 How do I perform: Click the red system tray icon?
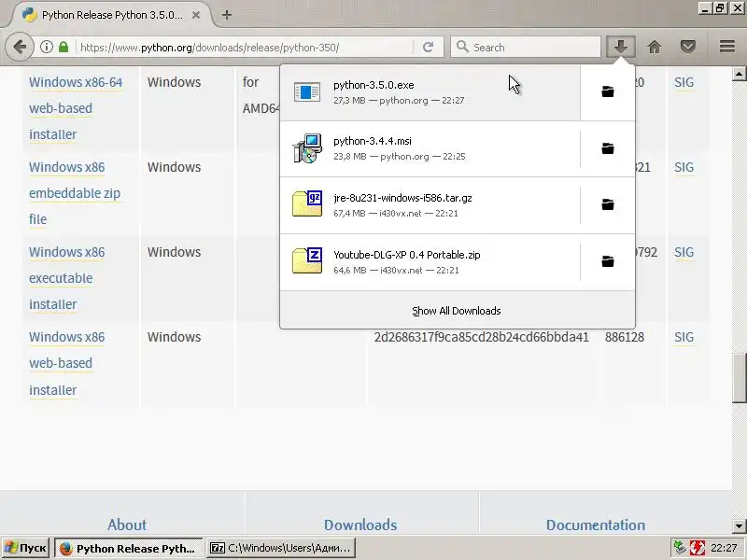697,548
